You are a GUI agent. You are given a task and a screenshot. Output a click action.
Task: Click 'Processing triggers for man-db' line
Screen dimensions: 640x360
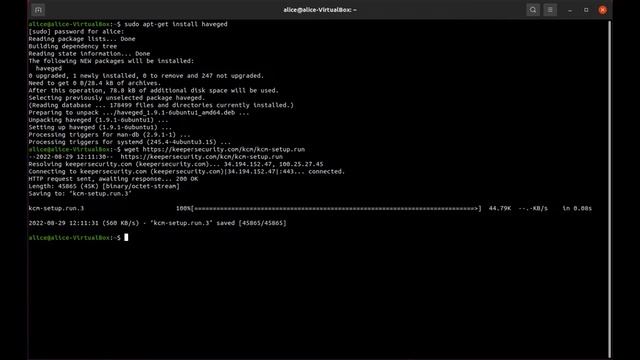tap(109, 134)
